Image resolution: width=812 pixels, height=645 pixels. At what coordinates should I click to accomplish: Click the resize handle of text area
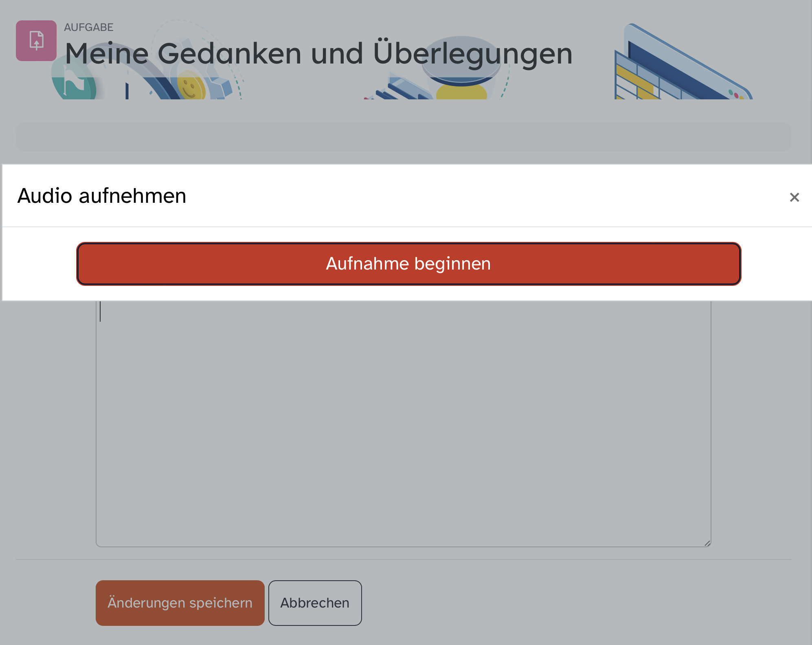(707, 543)
